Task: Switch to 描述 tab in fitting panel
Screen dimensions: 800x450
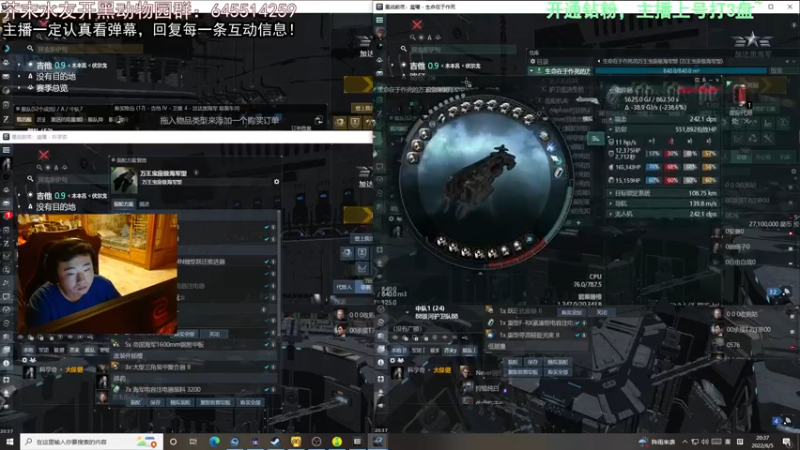Action: [144, 204]
